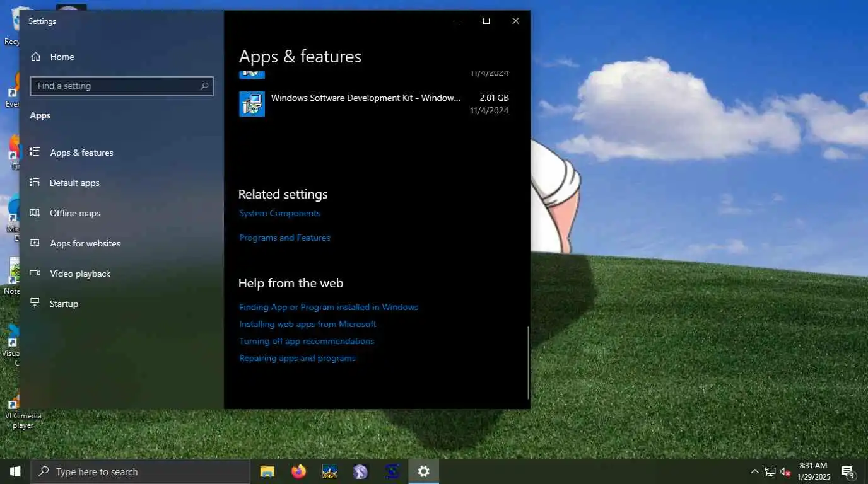
Task: Click the Video playback sidebar icon
Action: 35,273
